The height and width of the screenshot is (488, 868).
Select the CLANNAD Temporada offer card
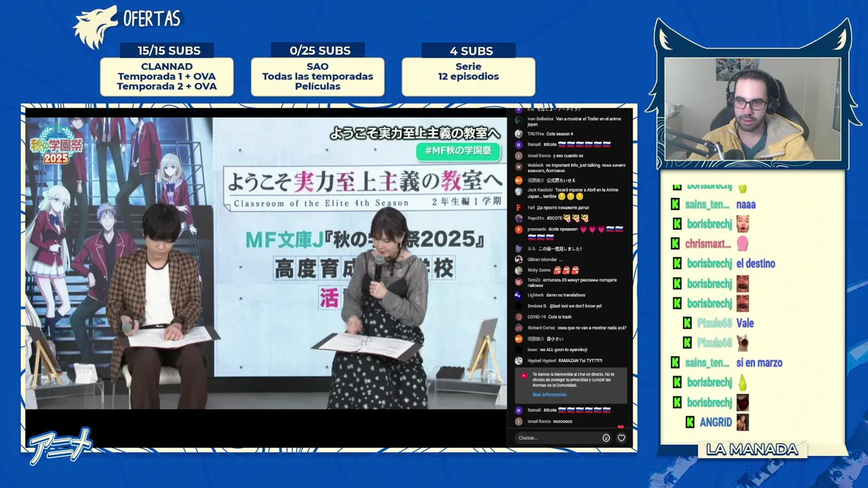coord(167,77)
